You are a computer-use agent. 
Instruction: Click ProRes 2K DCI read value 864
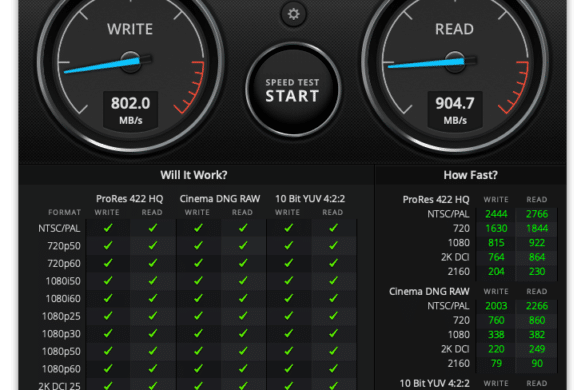[x=537, y=257]
